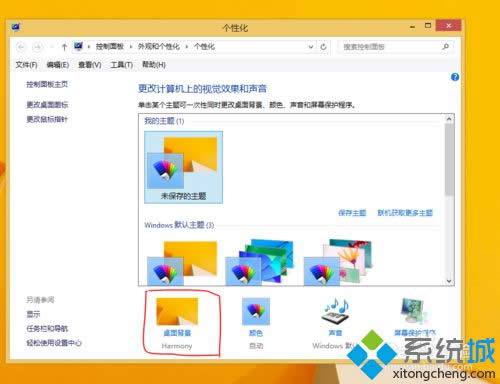The image size is (500, 384).
Task: Open Change mouse pointers (更改鼠标指针) link
Action: (x=47, y=119)
